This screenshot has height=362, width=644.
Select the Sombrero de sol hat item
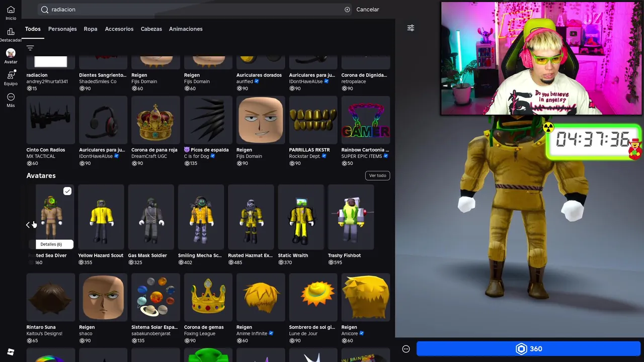(313, 297)
